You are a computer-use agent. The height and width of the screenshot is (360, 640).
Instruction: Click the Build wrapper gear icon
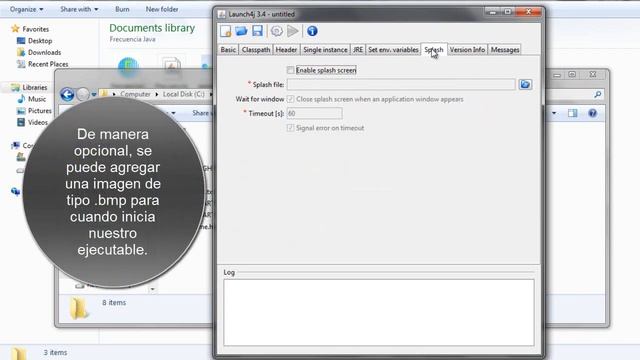pyautogui.click(x=277, y=31)
